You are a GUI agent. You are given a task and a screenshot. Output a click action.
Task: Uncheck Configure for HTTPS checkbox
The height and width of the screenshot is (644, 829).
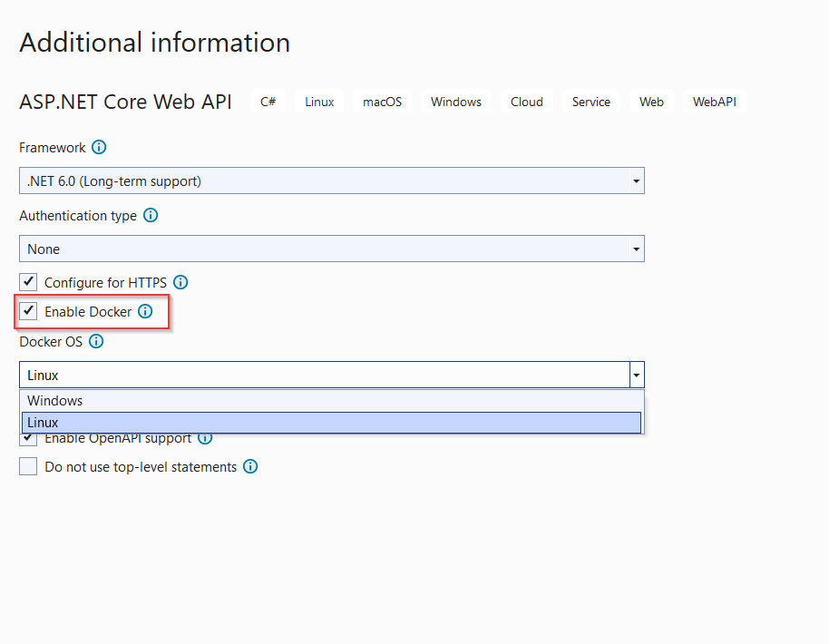coord(28,282)
